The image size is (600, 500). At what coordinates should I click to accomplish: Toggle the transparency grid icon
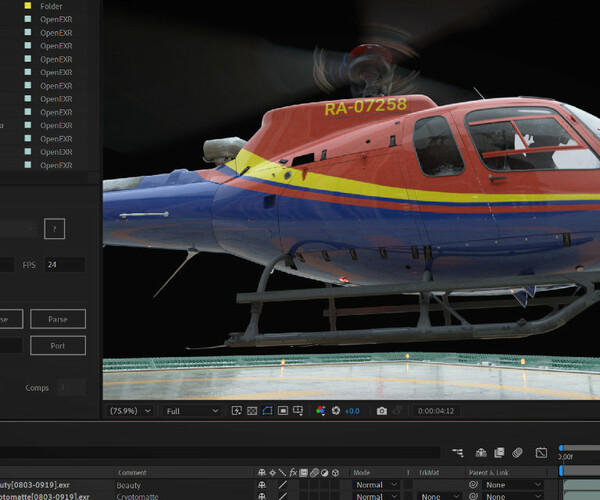[x=252, y=411]
